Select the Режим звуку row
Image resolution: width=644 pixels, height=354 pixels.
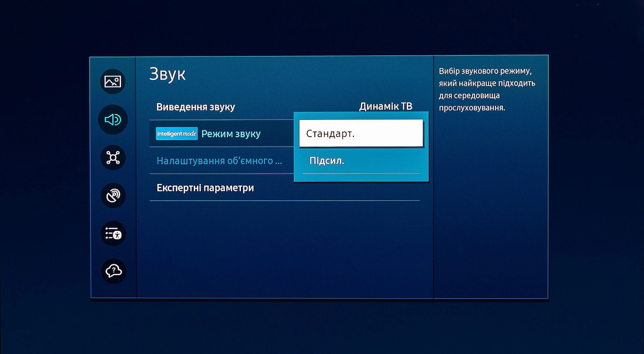pos(221,134)
